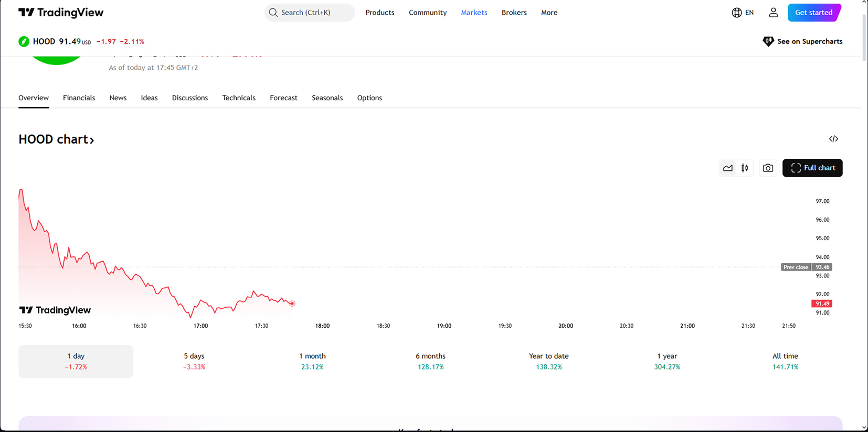This screenshot has width=868, height=432.
Task: Click the green HOOD symbol logo
Action: coord(24,41)
